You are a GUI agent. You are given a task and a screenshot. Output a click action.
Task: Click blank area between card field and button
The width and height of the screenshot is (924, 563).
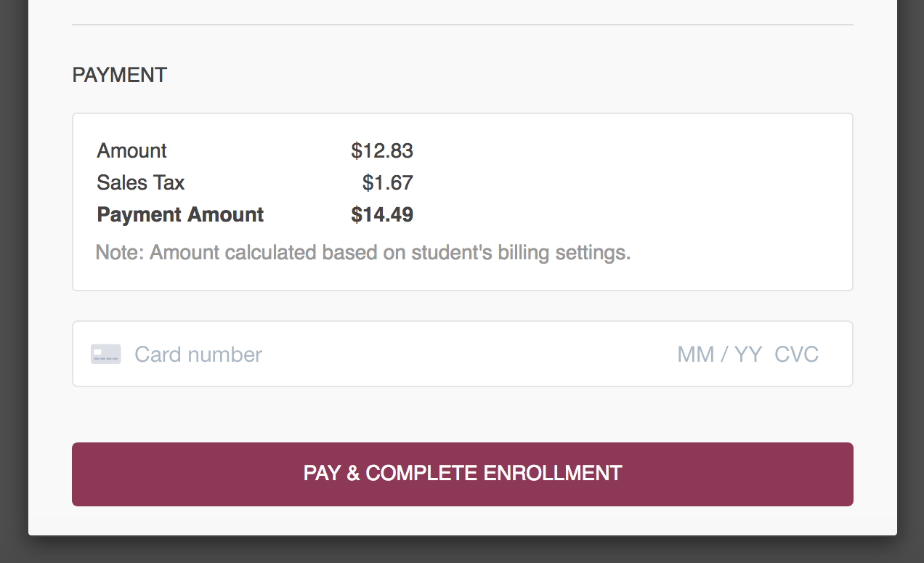coord(462,414)
